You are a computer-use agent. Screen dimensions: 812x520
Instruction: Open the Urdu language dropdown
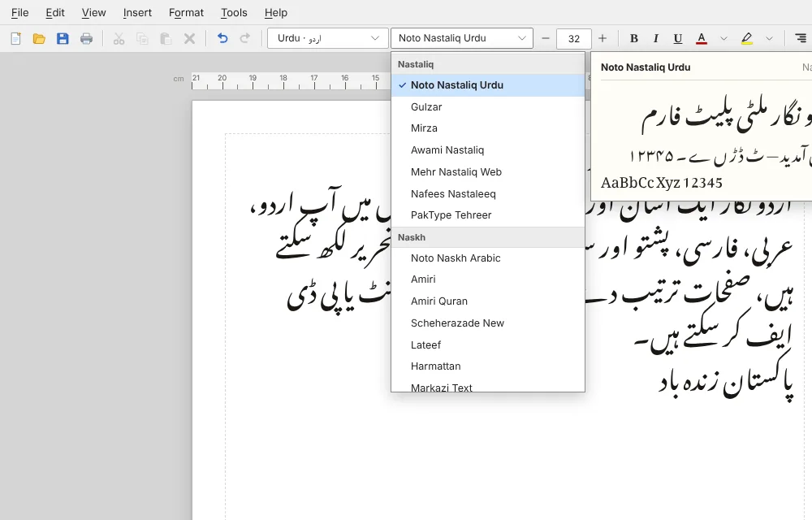point(328,38)
